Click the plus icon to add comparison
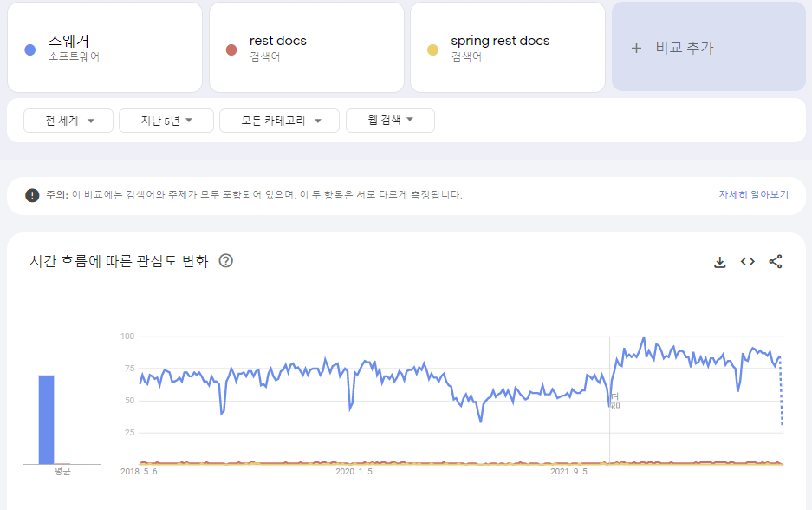 pos(636,49)
